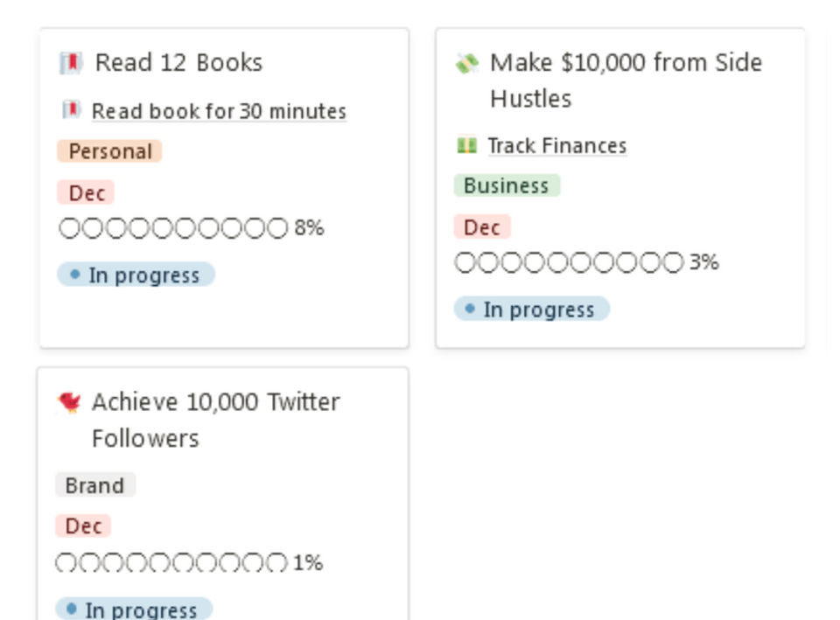Open the Read 12 Books card title
Image resolution: width=840 pixels, height=620 pixels.
click(178, 63)
